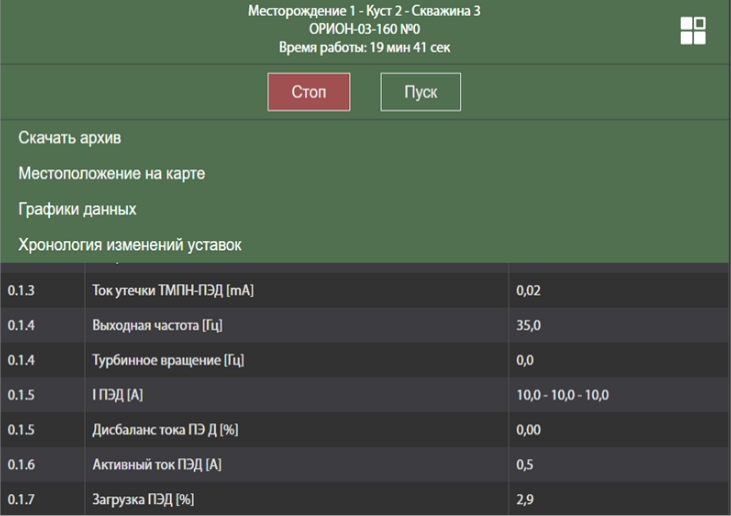Click the 35,0 output frequency value

pos(529,326)
